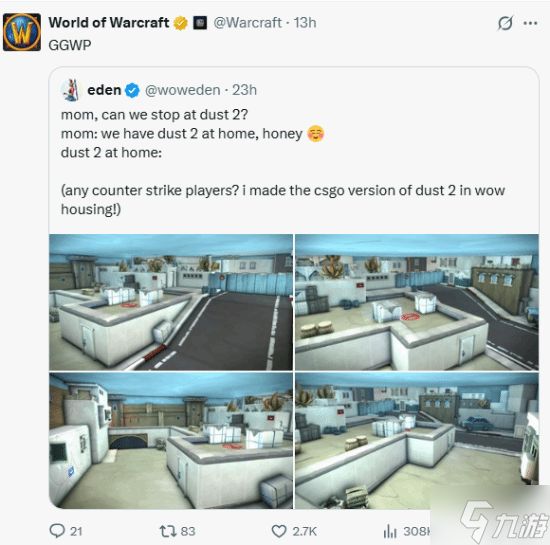Image resolution: width=550 pixels, height=545 pixels.
Task: Click the gold verified badge
Action: click(181, 23)
